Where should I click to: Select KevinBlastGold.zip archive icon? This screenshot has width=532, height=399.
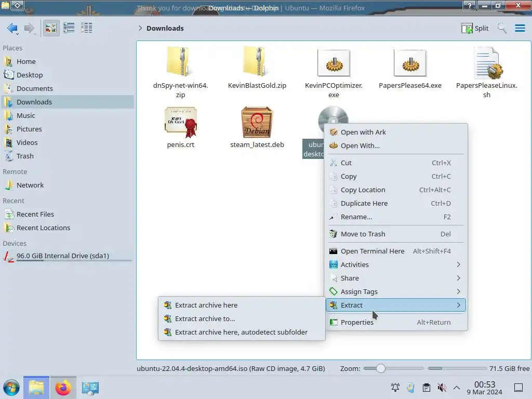coord(257,61)
